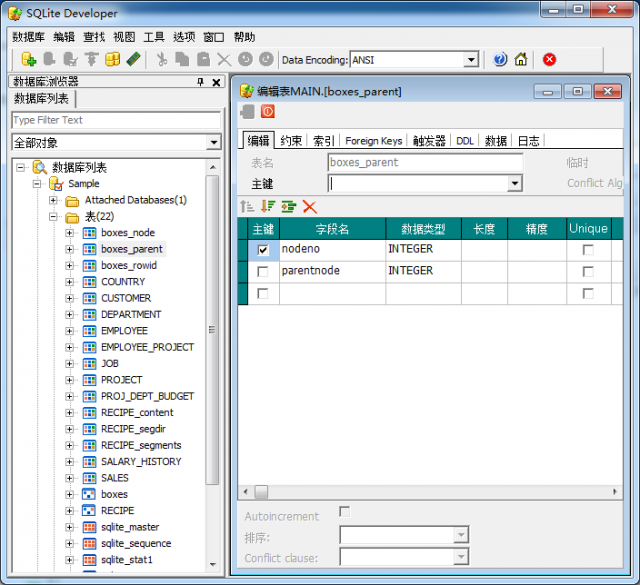Select the EMPLOYEE table in tree
This screenshot has width=640, height=585.
pos(124,331)
